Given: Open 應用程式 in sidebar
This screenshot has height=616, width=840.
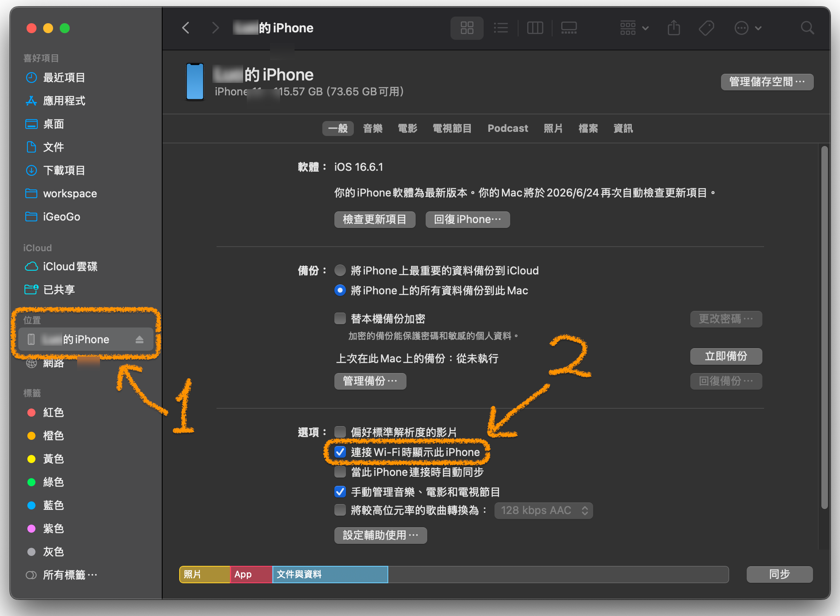Looking at the screenshot, I should tap(64, 101).
